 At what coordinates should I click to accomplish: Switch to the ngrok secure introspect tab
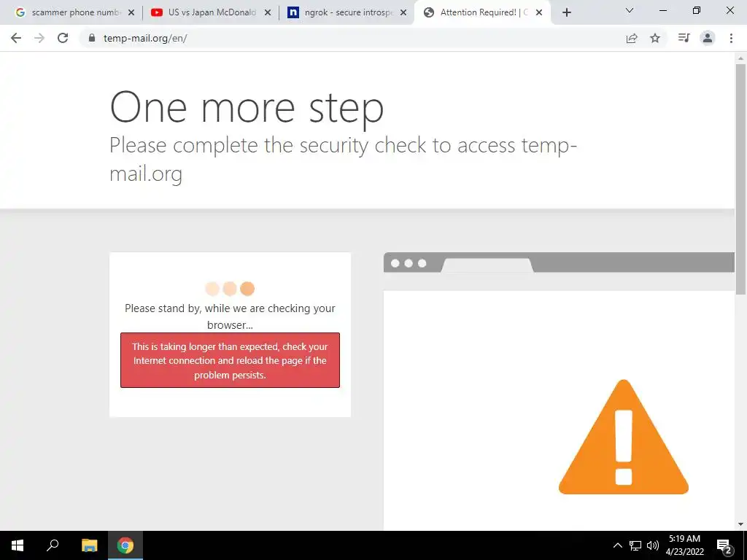[x=347, y=12]
